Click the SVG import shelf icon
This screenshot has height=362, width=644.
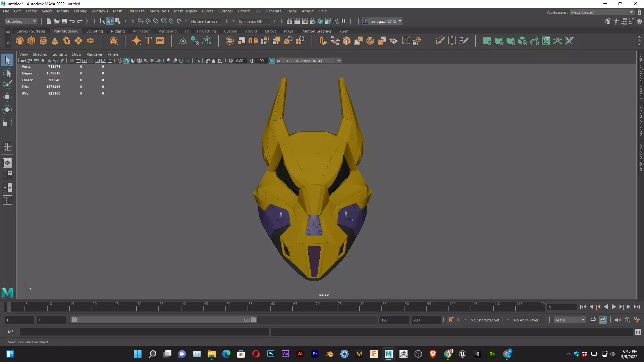pos(160,41)
